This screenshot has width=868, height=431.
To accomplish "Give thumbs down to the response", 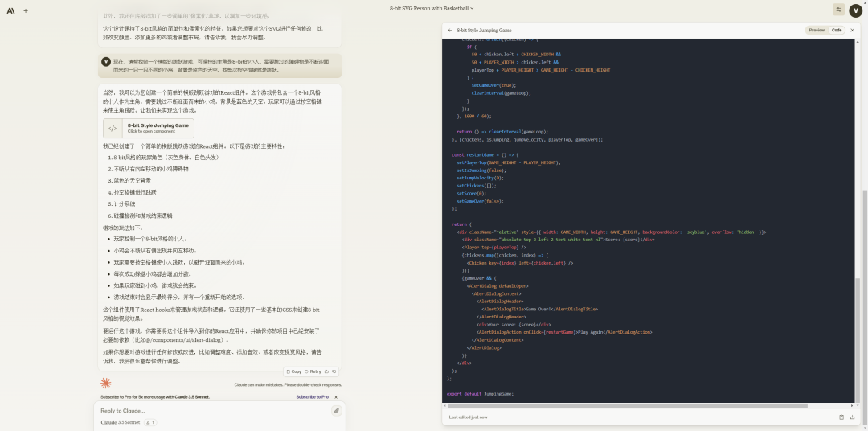I will point(334,371).
